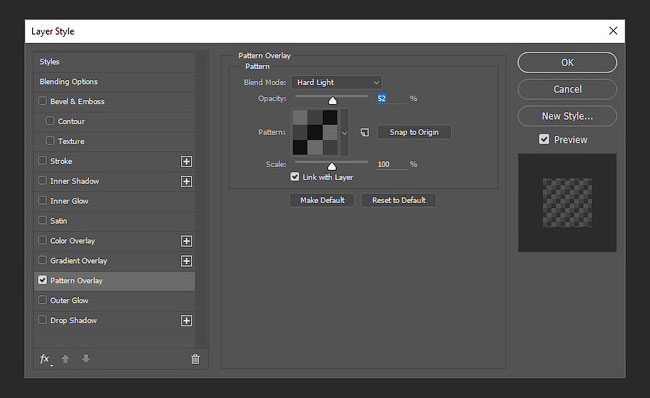Enable the Drop Shadow checkbox
The image size is (650, 398).
[x=42, y=320]
